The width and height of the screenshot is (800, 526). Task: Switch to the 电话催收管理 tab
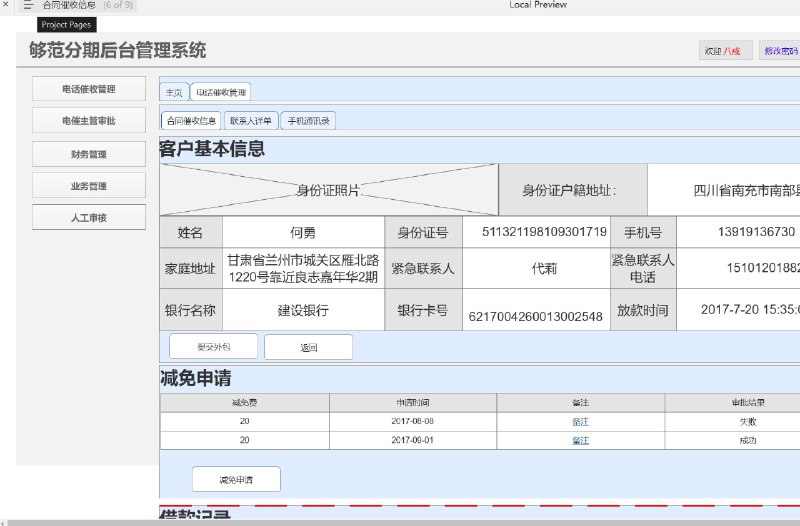point(221,92)
